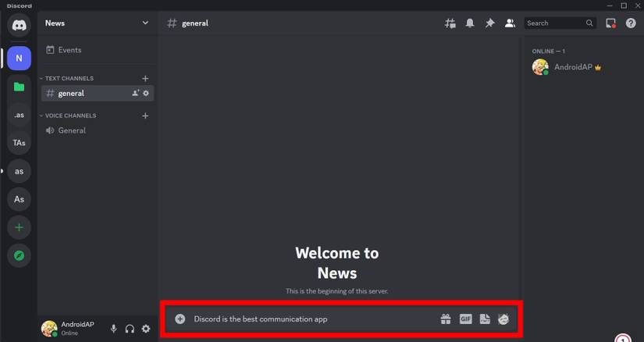
Task: Mute the microphone
Action: tap(113, 329)
